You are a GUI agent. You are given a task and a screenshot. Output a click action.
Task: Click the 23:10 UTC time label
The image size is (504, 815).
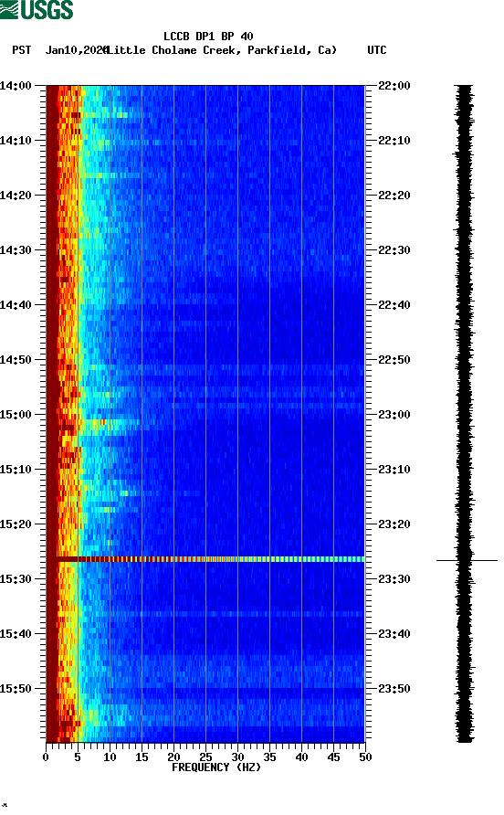394,470
